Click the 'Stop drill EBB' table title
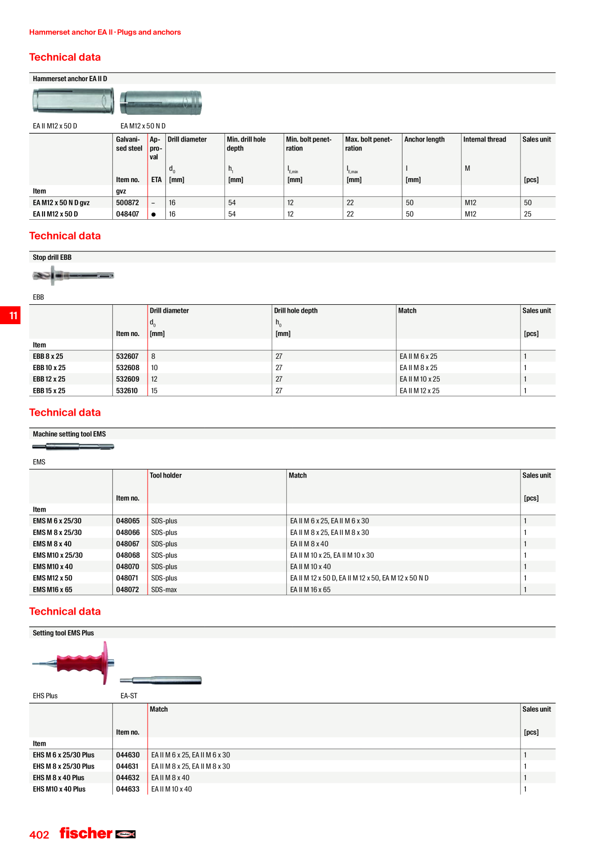614x868 pixels. point(52,257)
